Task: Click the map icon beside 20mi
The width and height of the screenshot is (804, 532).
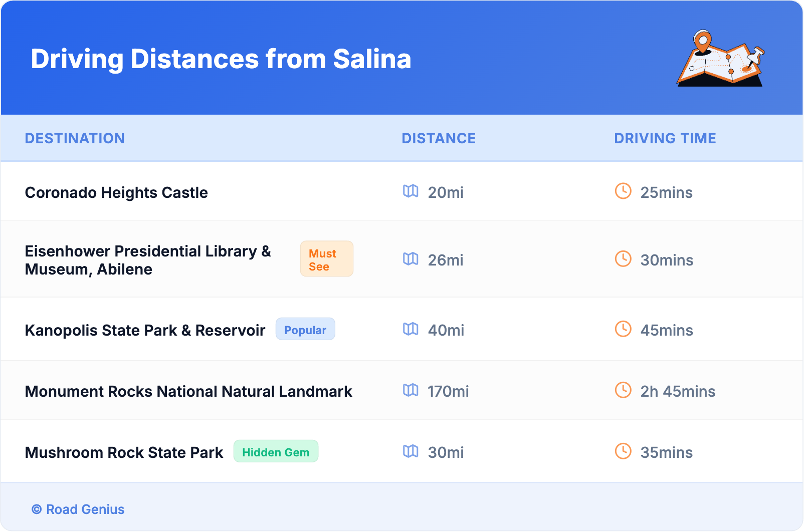Action: [x=411, y=191]
